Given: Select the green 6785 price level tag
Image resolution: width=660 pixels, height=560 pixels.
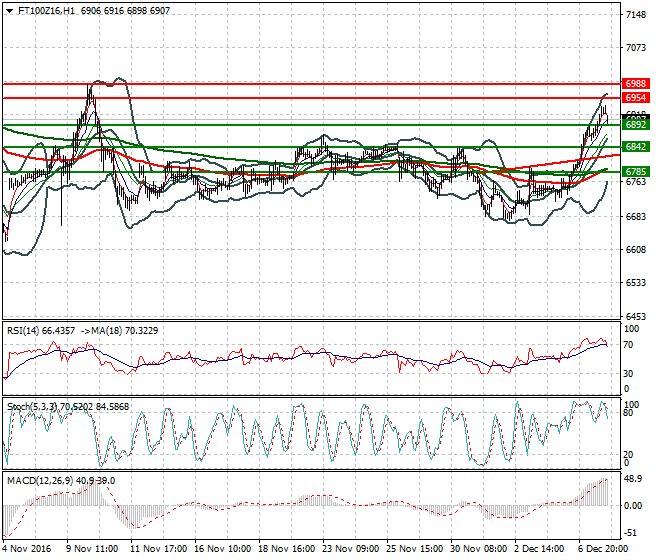Looking at the screenshot, I should (x=635, y=172).
